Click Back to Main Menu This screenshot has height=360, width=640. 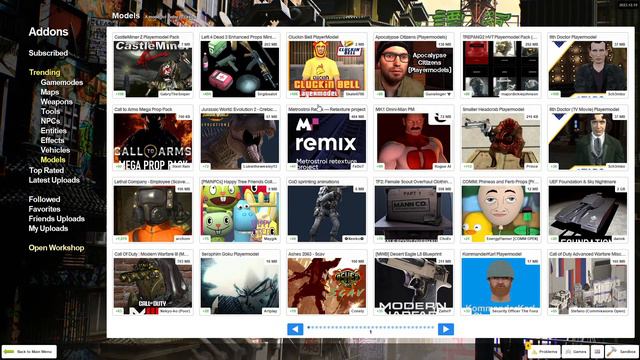coord(29,351)
